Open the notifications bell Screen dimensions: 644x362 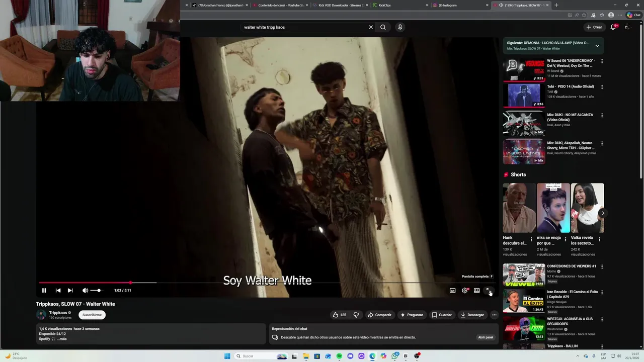[x=613, y=27]
